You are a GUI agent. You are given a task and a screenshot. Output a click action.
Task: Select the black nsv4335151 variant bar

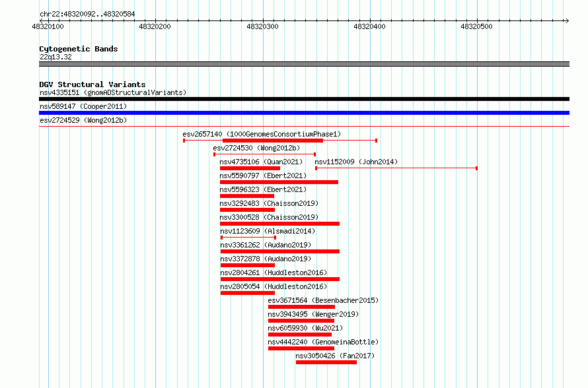[x=304, y=99]
